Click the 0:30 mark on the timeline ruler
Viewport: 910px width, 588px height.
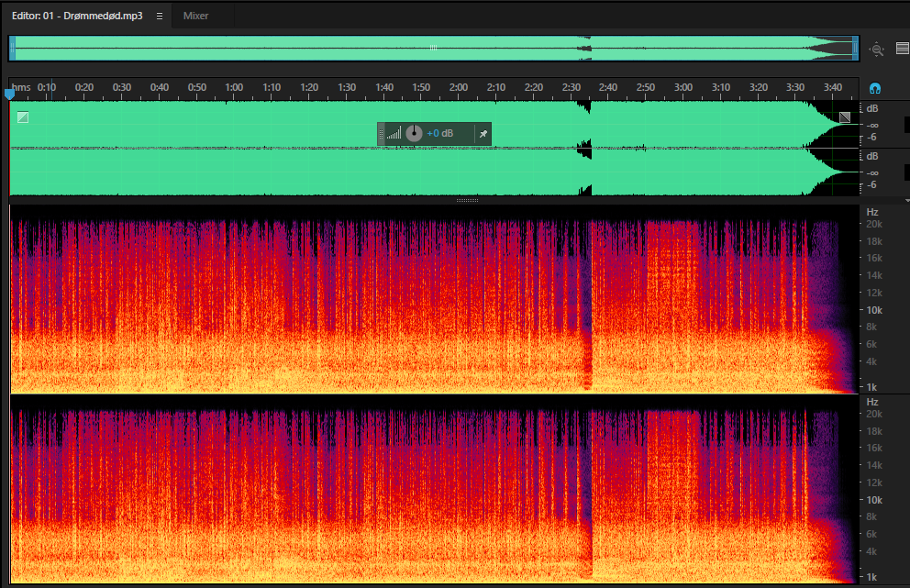pyautogui.click(x=122, y=87)
